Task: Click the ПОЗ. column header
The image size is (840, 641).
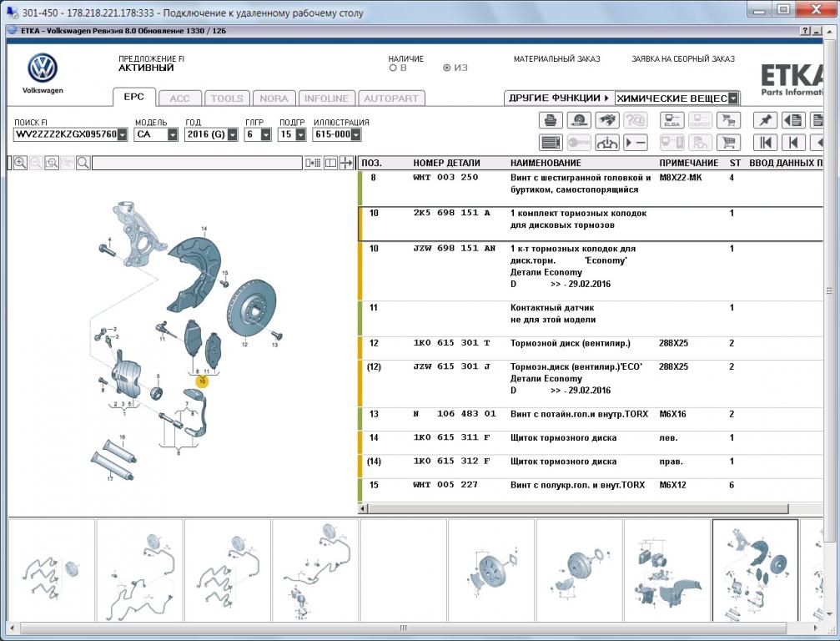Action: coord(372,163)
